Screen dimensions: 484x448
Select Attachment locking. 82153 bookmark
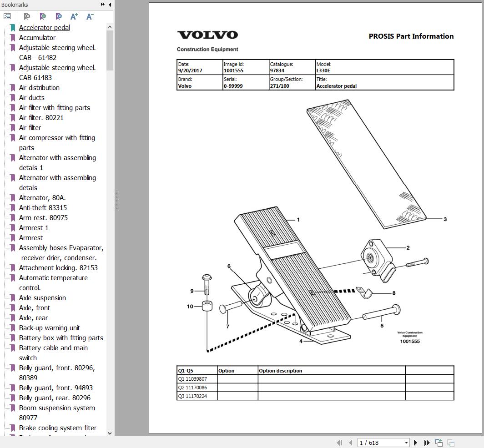pyautogui.click(x=58, y=268)
